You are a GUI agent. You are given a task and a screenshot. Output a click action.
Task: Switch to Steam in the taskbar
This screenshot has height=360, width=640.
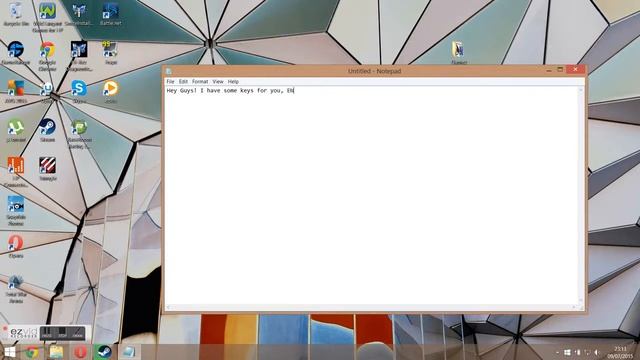(104, 352)
